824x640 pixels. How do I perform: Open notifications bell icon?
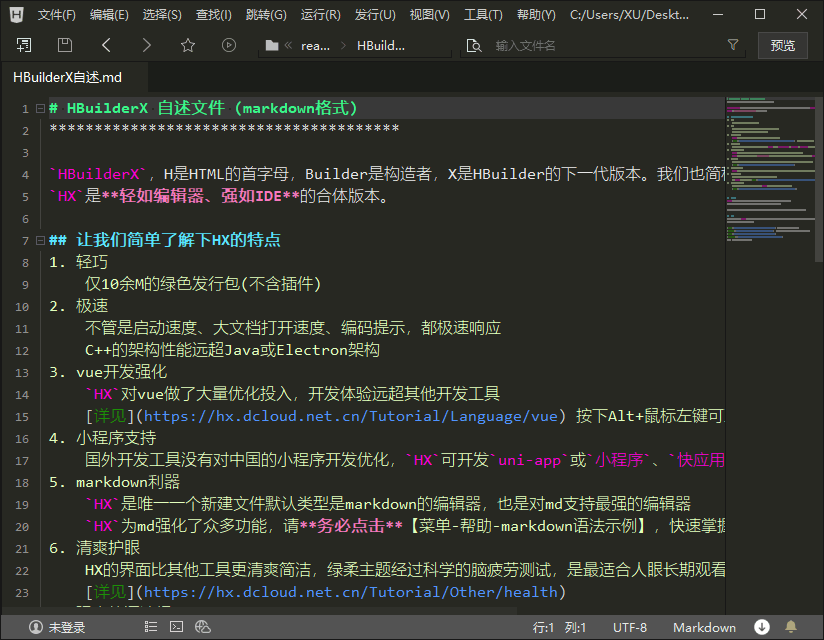click(x=791, y=626)
